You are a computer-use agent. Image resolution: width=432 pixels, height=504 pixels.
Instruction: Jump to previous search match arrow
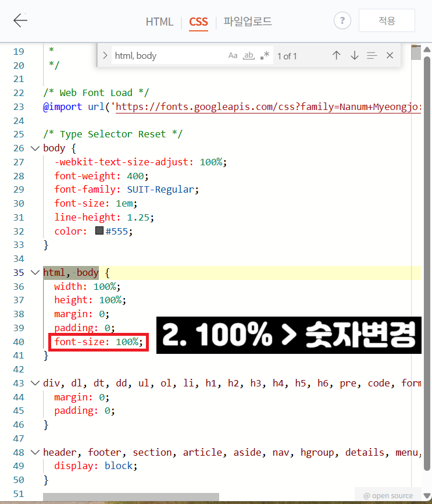pos(336,55)
